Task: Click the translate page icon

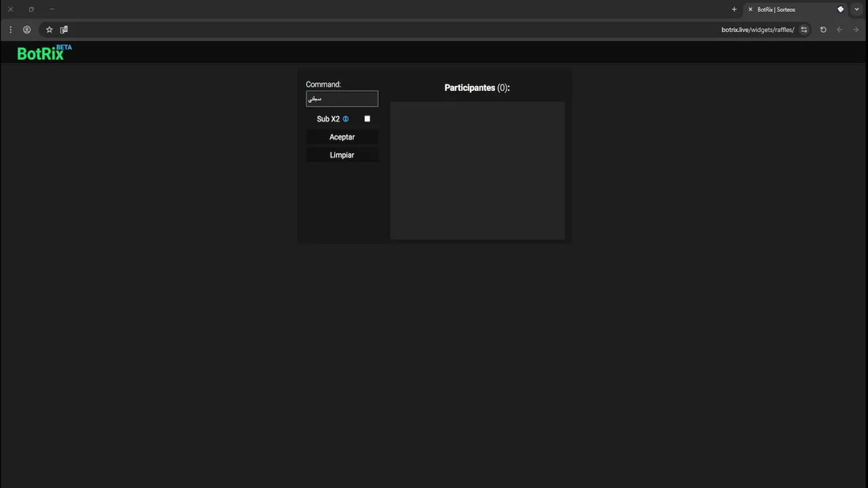Action: click(x=64, y=30)
